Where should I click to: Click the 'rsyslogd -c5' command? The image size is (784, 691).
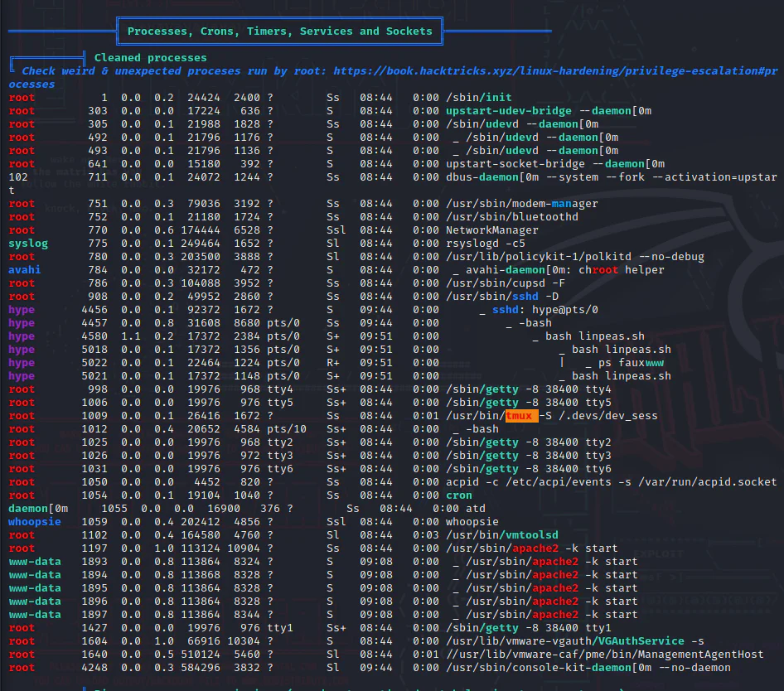(x=486, y=244)
